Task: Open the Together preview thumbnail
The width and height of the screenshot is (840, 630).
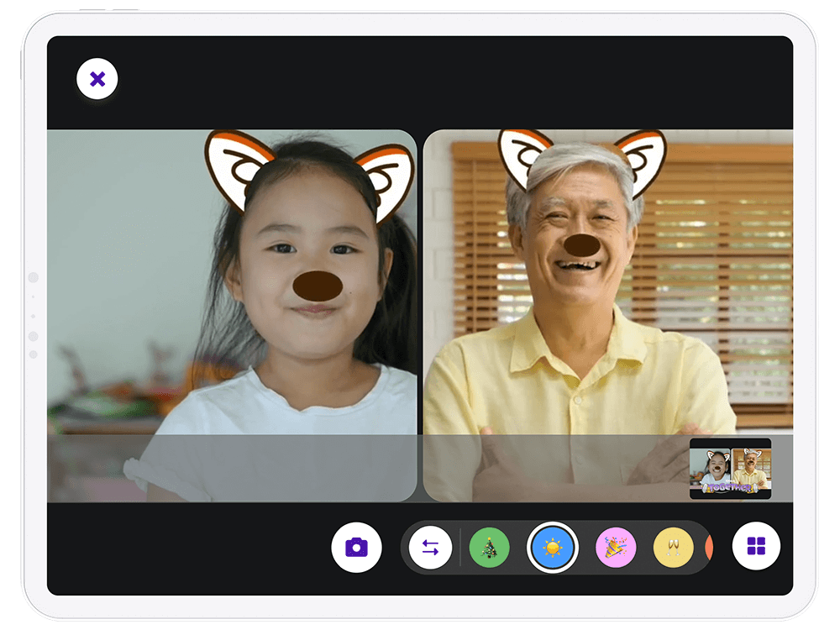Action: (x=730, y=469)
